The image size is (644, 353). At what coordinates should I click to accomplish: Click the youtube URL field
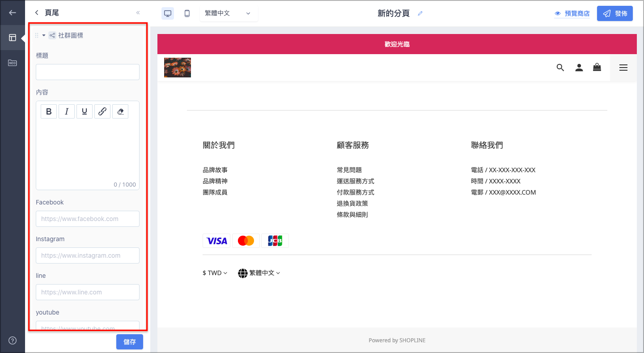[x=88, y=326]
